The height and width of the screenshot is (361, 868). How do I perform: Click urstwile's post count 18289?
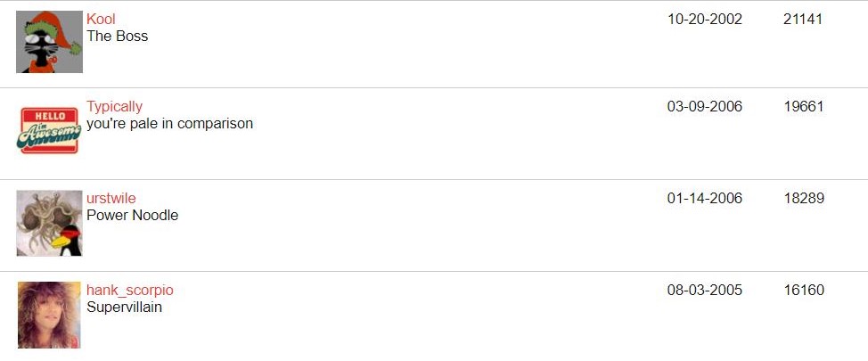tap(804, 198)
